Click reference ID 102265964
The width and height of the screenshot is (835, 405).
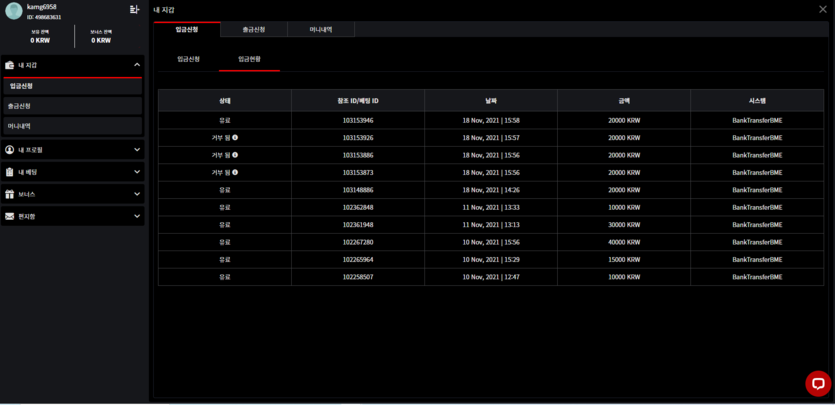point(358,260)
